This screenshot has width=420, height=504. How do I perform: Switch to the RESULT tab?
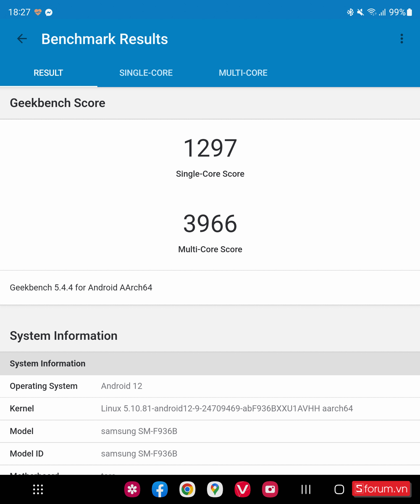coord(48,73)
